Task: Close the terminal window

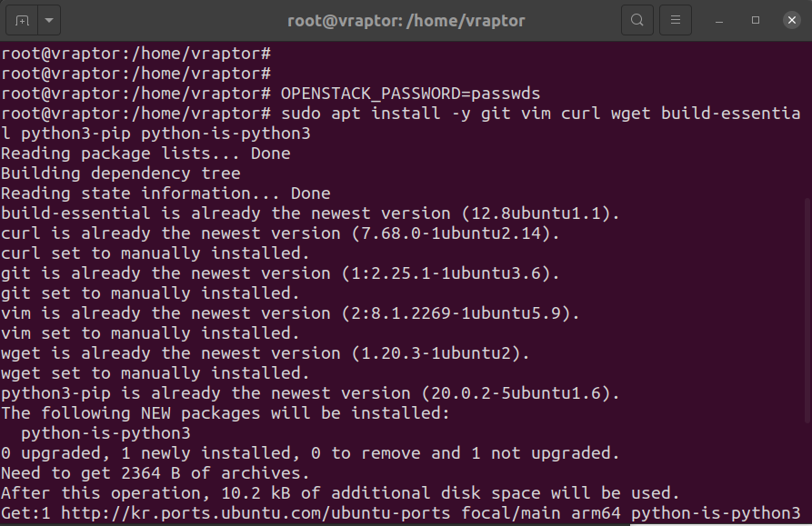Action: coord(792,20)
